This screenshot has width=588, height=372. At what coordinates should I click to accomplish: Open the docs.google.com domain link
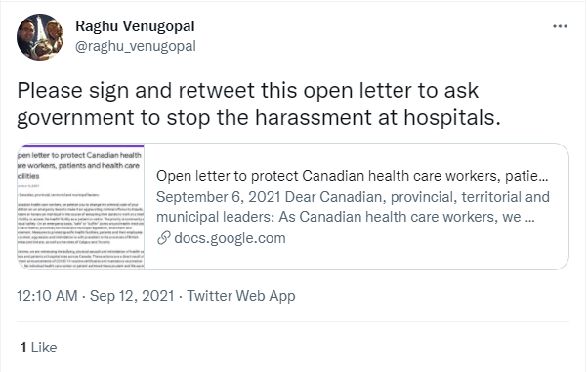point(230,238)
